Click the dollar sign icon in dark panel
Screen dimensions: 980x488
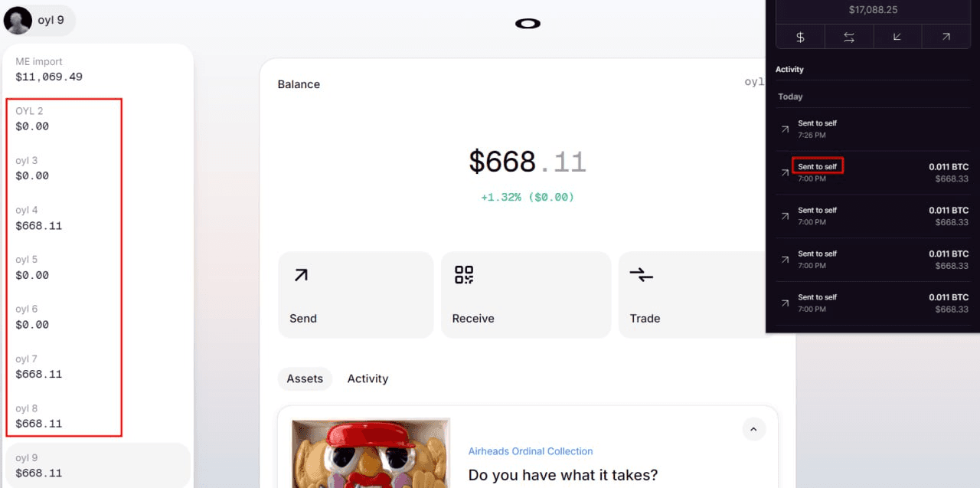point(800,37)
